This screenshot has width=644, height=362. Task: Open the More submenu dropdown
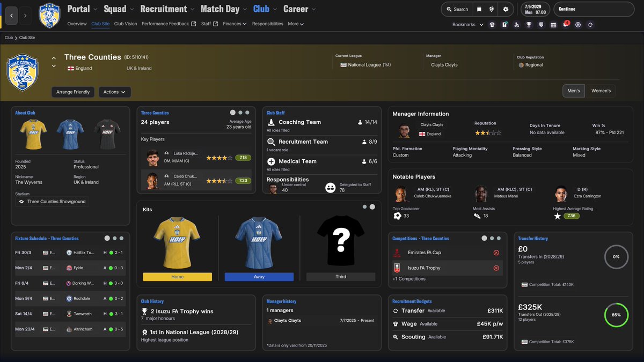(x=296, y=24)
